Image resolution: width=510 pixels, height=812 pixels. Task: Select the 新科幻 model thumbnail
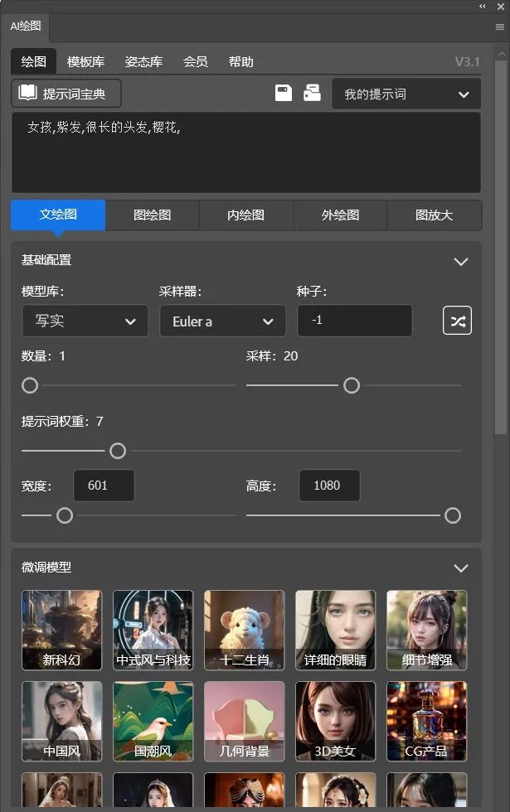click(x=61, y=631)
